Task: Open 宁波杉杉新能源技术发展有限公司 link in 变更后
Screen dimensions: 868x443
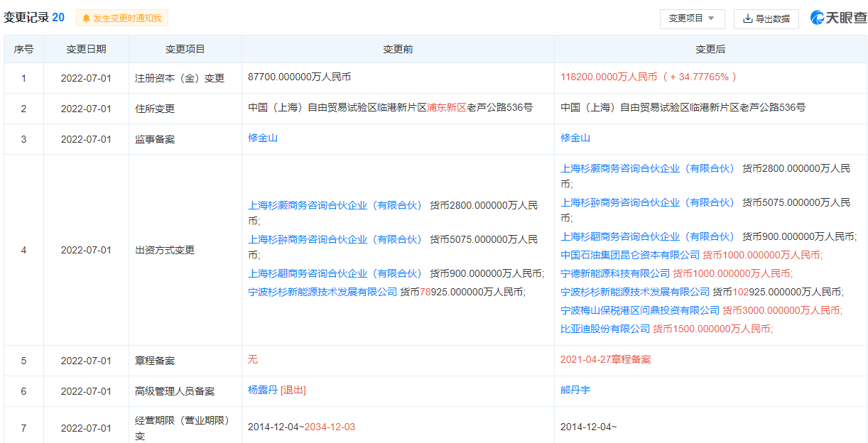Action: tap(635, 292)
